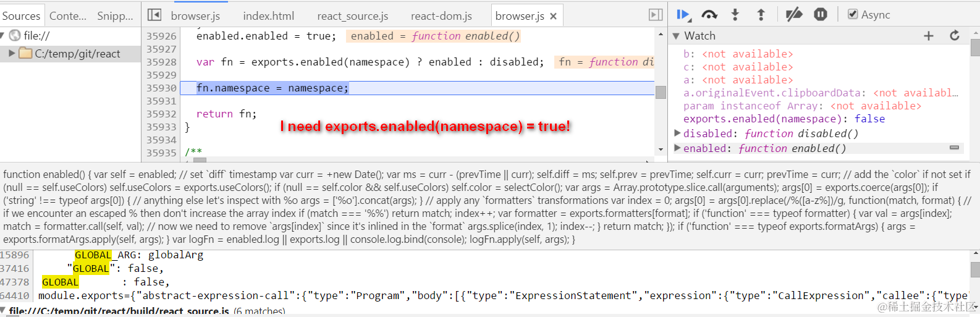980x317 pixels.
Task: Step over next function call
Action: tap(709, 15)
